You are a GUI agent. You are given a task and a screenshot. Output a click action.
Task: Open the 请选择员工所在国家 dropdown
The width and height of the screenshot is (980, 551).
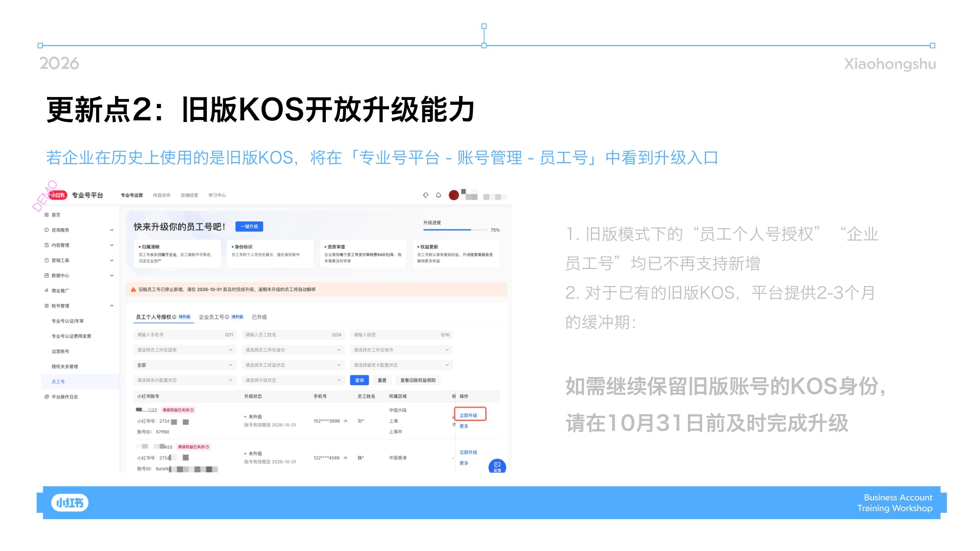pos(185,350)
